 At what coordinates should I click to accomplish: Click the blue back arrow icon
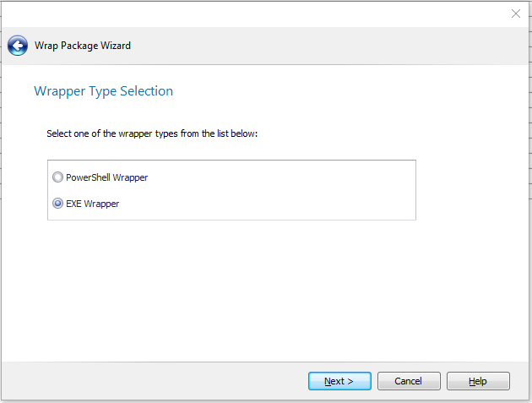(18, 46)
